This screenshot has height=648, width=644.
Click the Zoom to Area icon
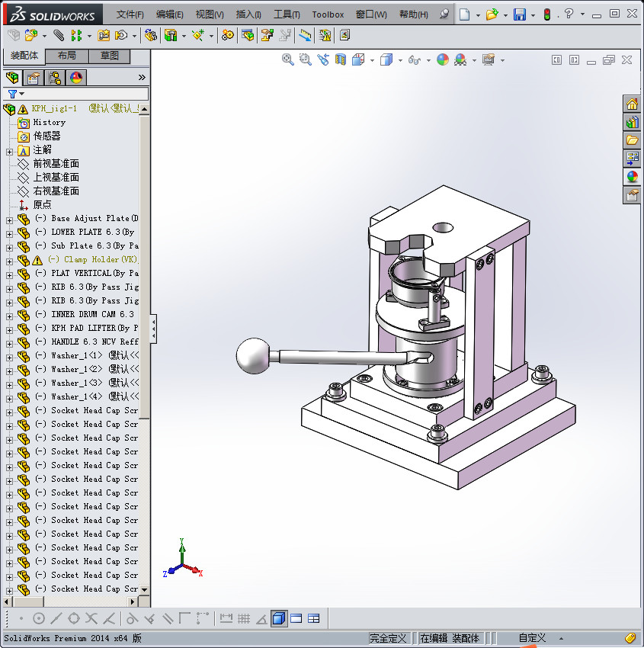click(x=306, y=60)
